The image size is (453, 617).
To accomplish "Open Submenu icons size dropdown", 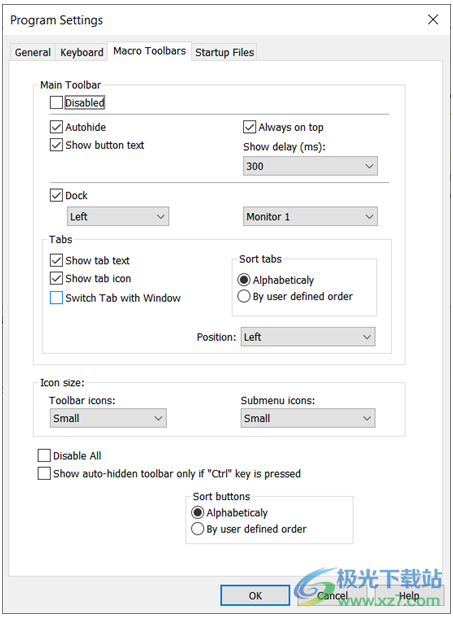I will tap(308, 418).
